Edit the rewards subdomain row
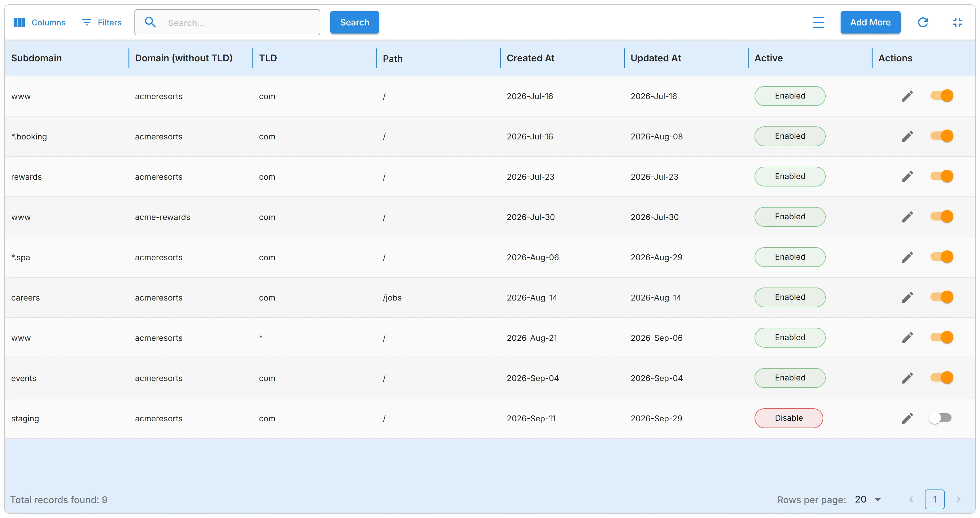Viewport: 980px width, 518px height. (907, 177)
